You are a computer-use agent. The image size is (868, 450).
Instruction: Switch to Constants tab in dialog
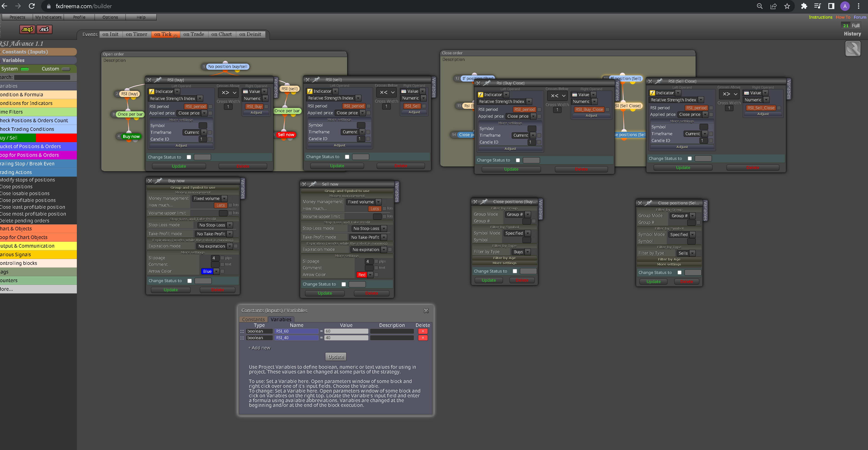253,319
